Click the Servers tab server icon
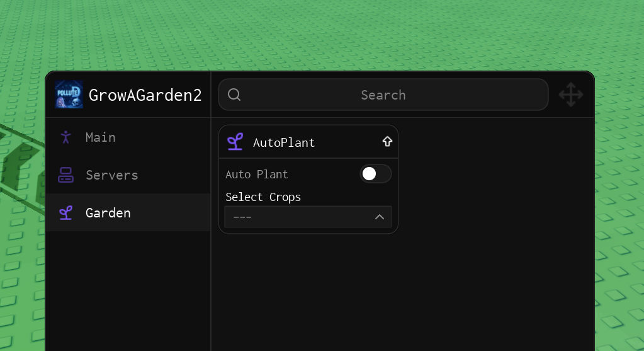Viewport: 644px width, 351px height. click(65, 175)
